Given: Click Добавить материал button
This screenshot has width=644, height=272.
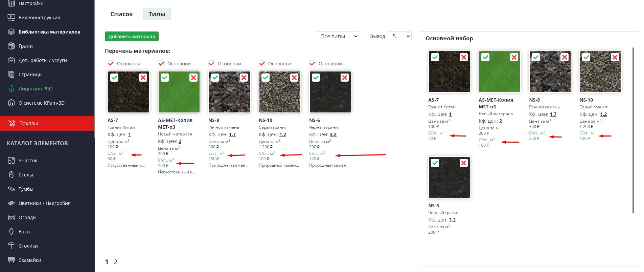Looking at the screenshot, I should pos(132,37).
